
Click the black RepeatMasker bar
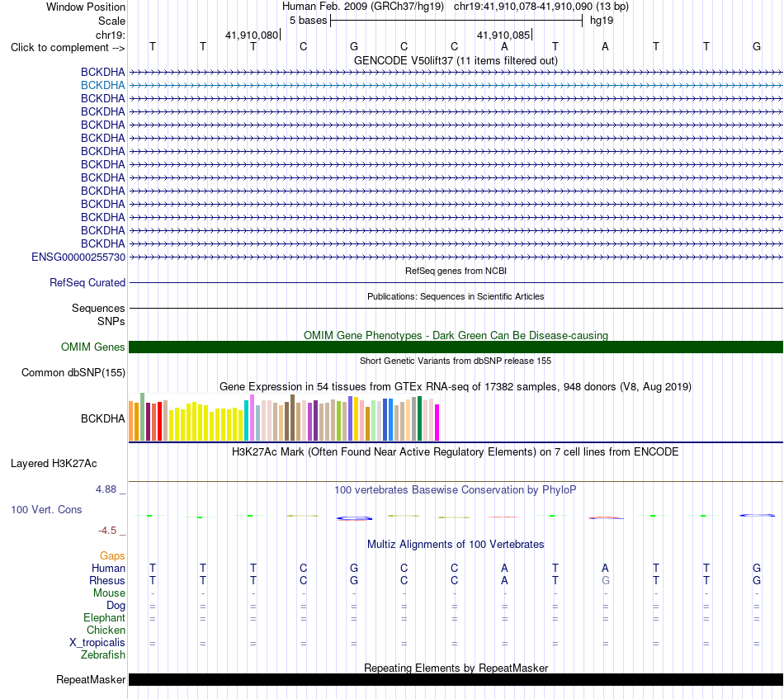click(456, 679)
